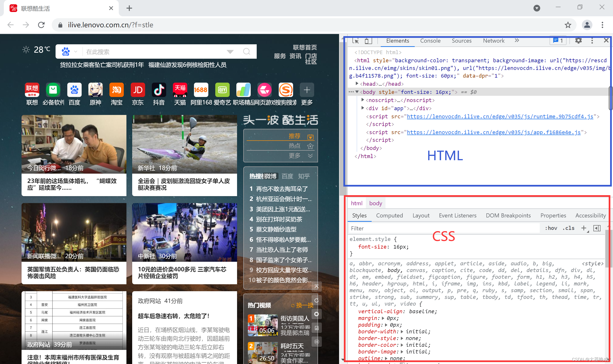The width and height of the screenshot is (613, 364).
Task: Toggle the DevTools device toolbar
Action: click(368, 41)
